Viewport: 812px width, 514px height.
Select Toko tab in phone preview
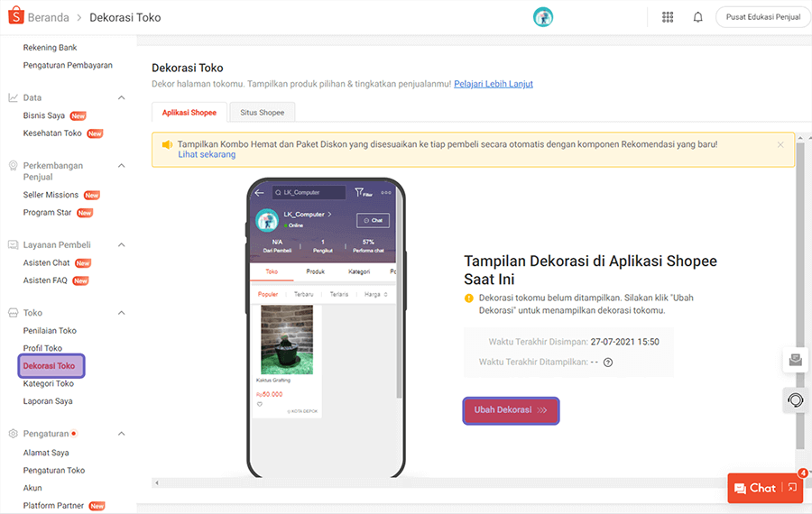[272, 271]
